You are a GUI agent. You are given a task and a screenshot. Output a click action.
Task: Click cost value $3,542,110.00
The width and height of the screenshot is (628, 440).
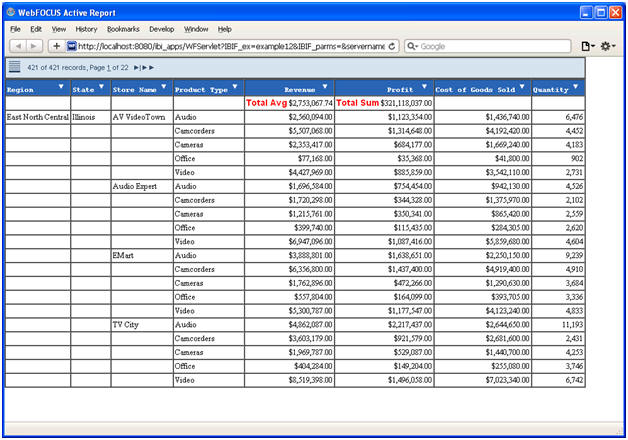pos(507,173)
